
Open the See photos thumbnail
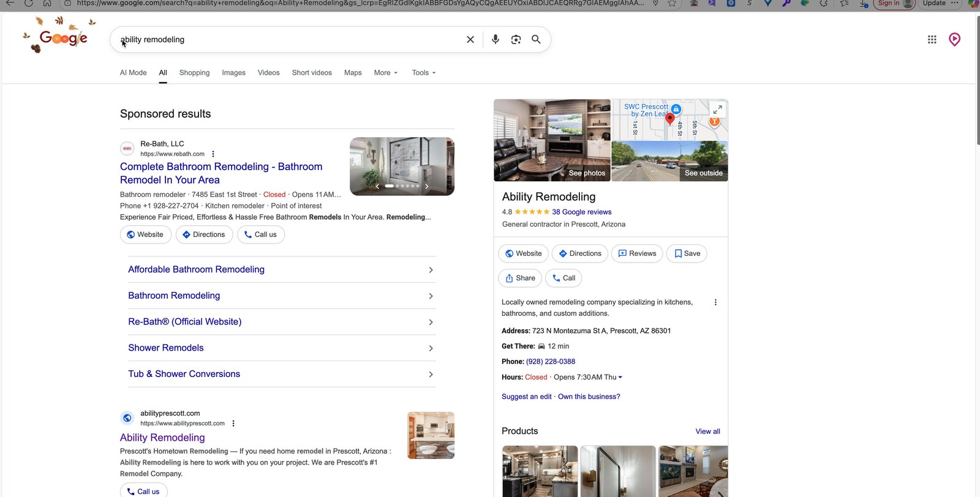click(552, 140)
